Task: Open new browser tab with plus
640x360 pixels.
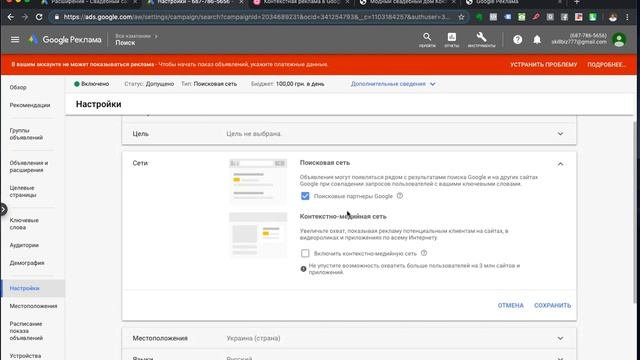Action: [577, 2]
